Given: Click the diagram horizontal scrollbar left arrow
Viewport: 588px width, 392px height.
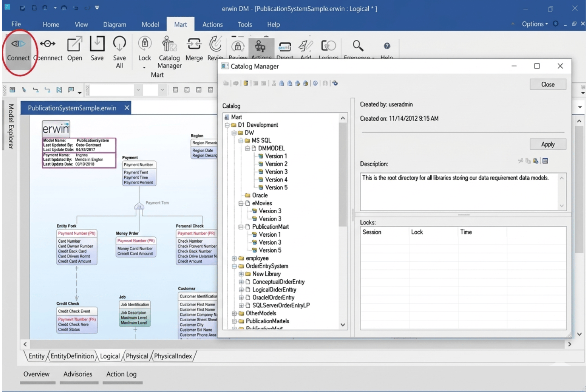Looking at the screenshot, I should (25, 344).
